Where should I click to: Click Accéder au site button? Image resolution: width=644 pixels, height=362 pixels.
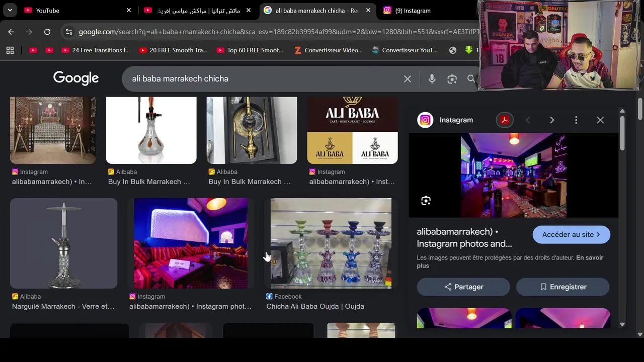pos(571,235)
